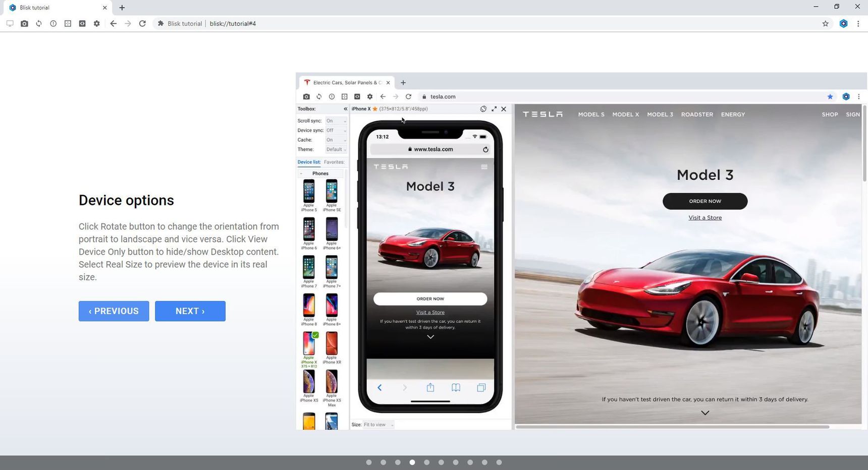
Task: Click the black ORDER NOW button on the desktop view
Action: point(705,201)
